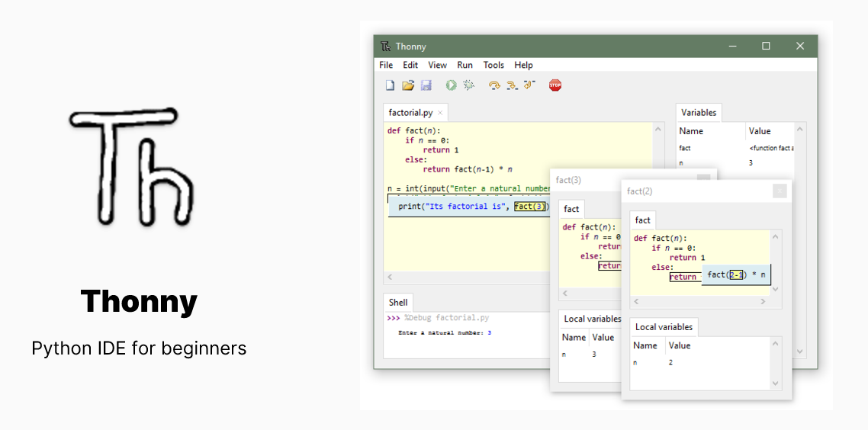The image size is (868, 430).
Task: Click 'Thonny' heading text on left
Action: pyautogui.click(x=139, y=302)
